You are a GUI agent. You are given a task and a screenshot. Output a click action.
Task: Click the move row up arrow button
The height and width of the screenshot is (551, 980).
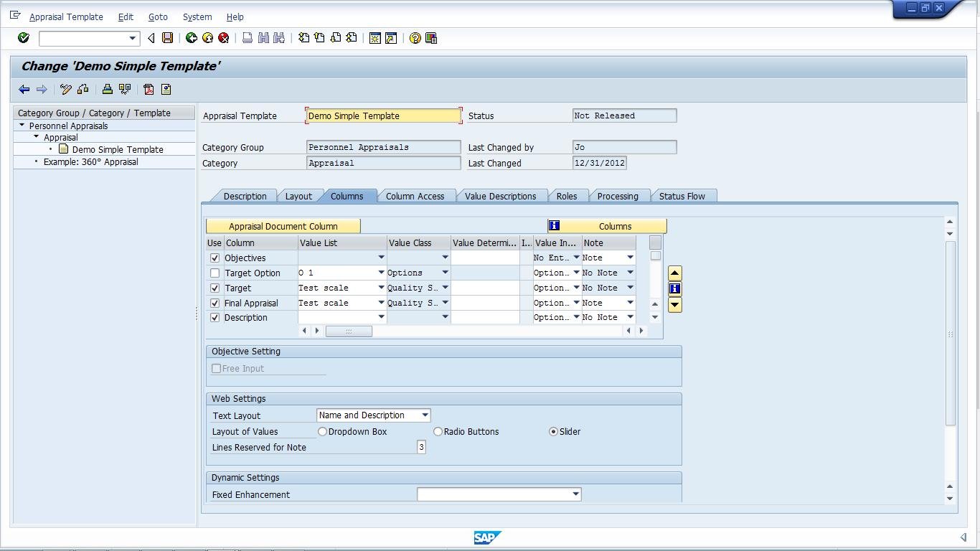point(674,273)
